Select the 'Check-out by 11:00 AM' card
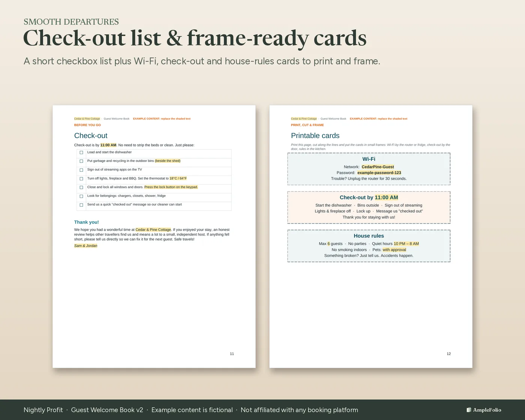This screenshot has height=420, width=525. coord(369,207)
